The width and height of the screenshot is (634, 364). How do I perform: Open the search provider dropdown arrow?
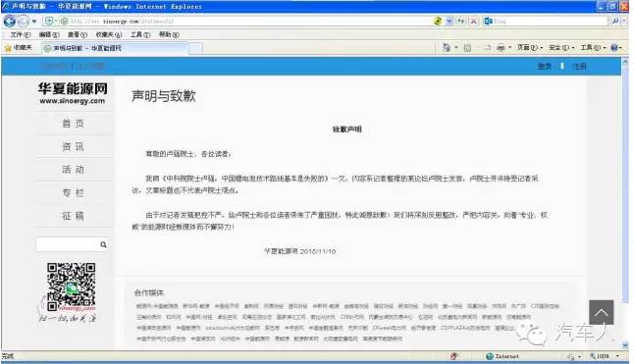click(625, 21)
